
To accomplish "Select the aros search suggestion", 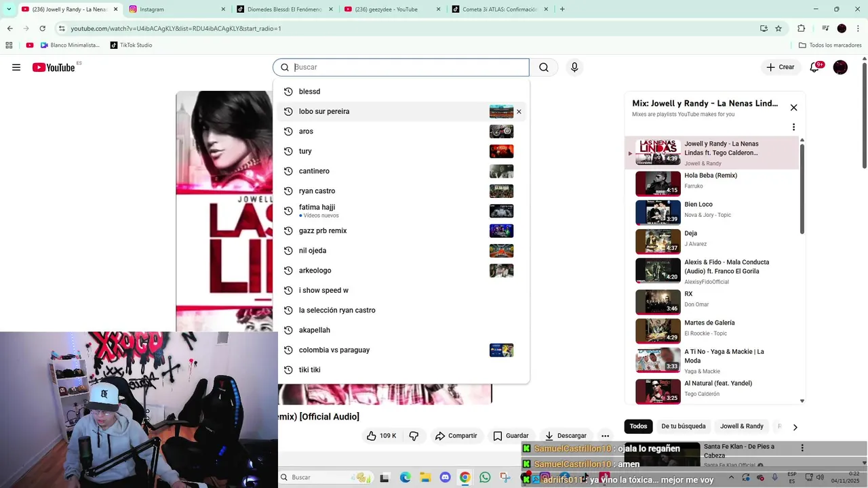I will pyautogui.click(x=401, y=131).
